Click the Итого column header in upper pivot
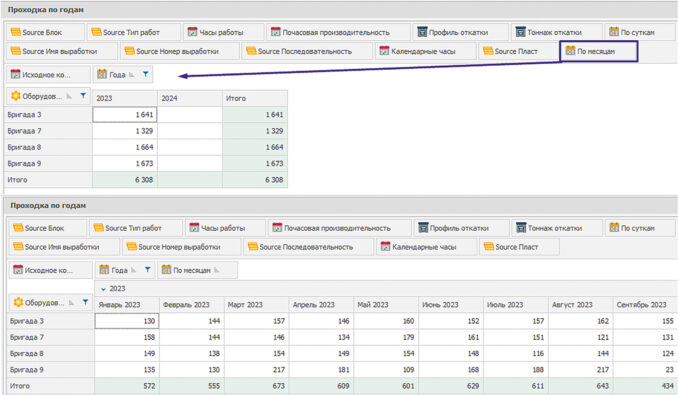 click(255, 98)
